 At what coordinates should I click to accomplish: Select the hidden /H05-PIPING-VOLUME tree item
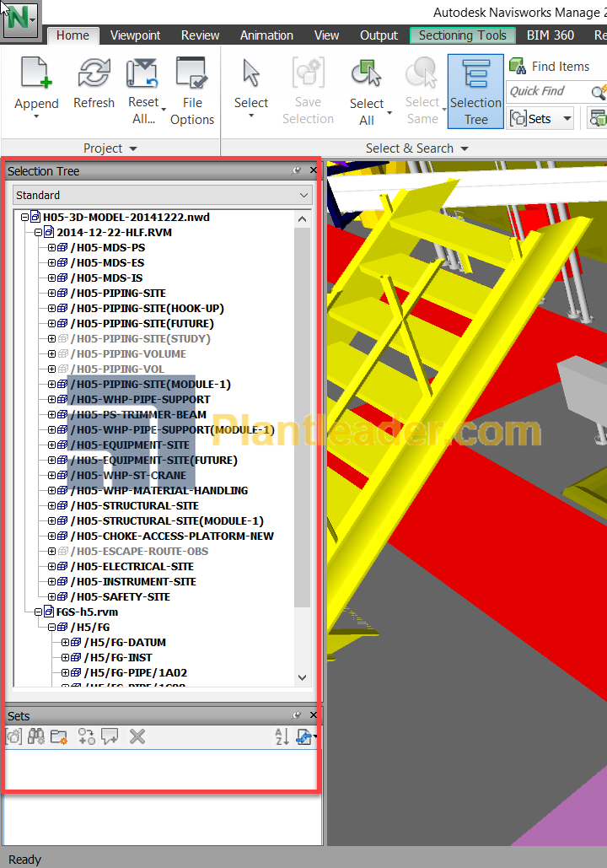tap(128, 353)
